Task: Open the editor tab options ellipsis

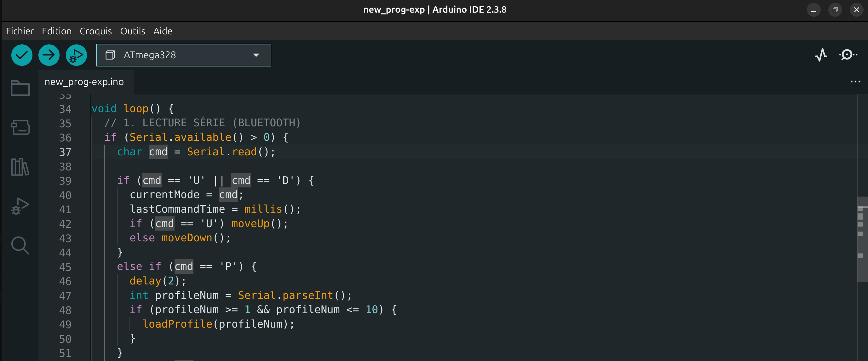Action: pyautogui.click(x=855, y=82)
